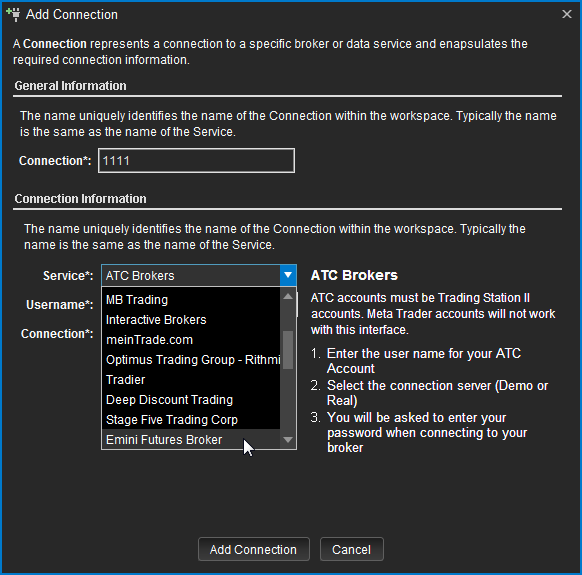Pick Optimus Trading Group - Rithmic entry
The image size is (582, 575).
pyautogui.click(x=191, y=360)
